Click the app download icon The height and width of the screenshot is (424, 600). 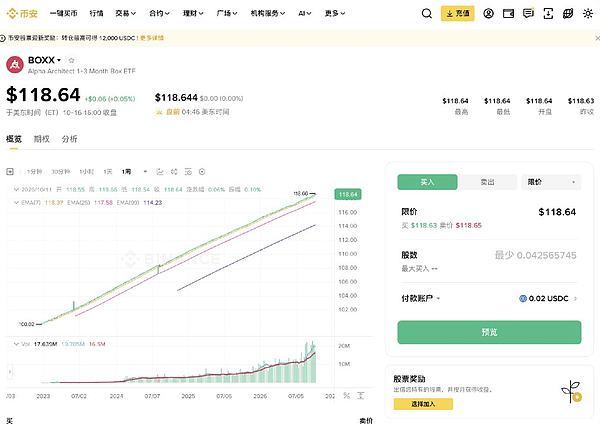(548, 14)
